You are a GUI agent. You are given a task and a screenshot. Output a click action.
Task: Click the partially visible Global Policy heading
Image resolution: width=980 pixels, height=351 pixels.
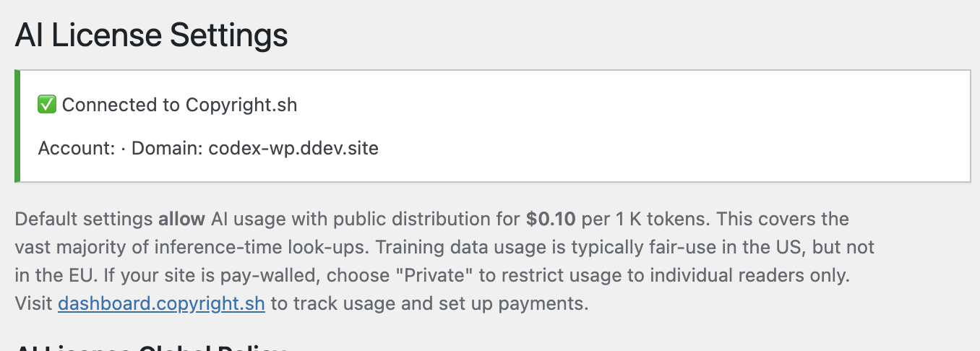tap(152, 347)
